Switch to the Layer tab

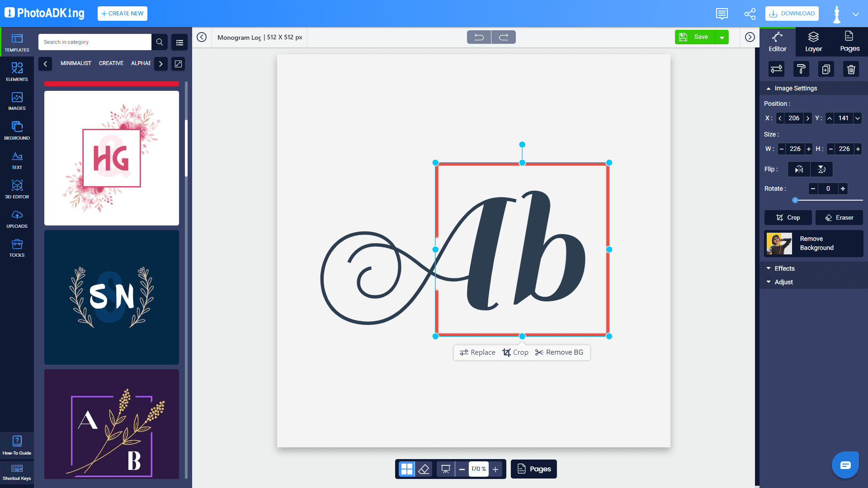point(813,42)
